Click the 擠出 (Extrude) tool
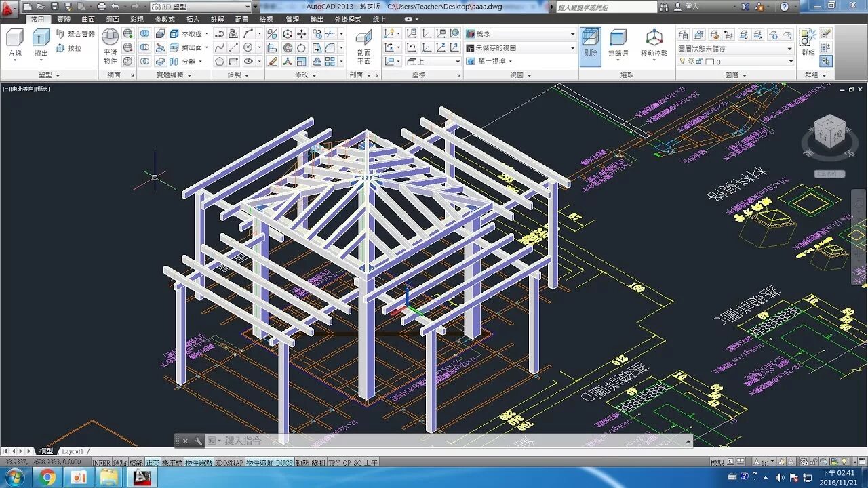Image resolution: width=868 pixels, height=488 pixels. point(41,45)
